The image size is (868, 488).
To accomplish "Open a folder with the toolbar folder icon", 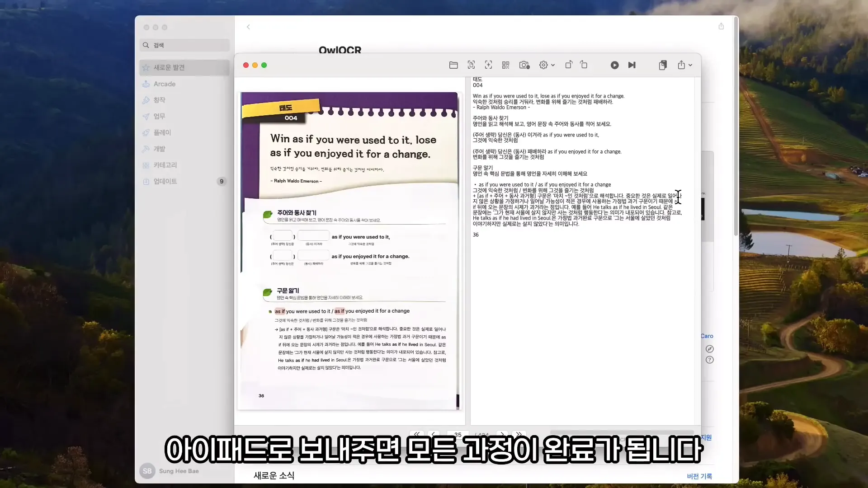I will tap(453, 65).
